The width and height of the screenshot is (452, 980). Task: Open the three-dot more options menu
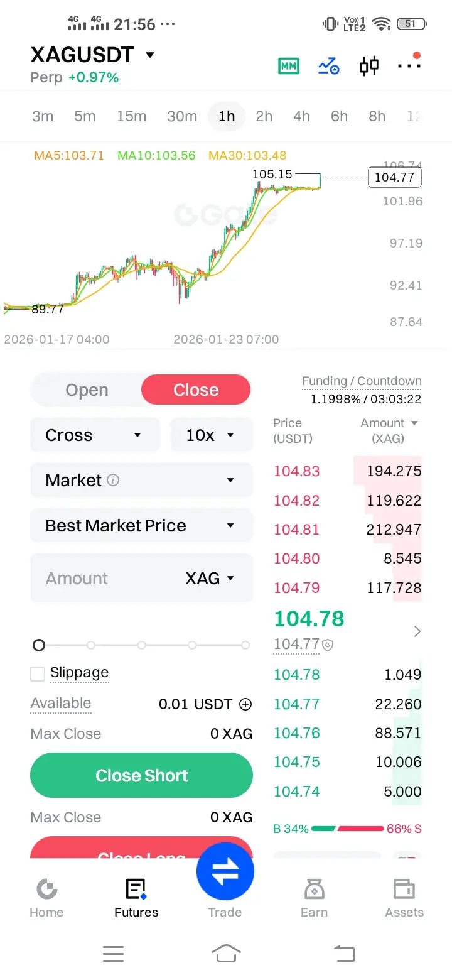point(409,65)
